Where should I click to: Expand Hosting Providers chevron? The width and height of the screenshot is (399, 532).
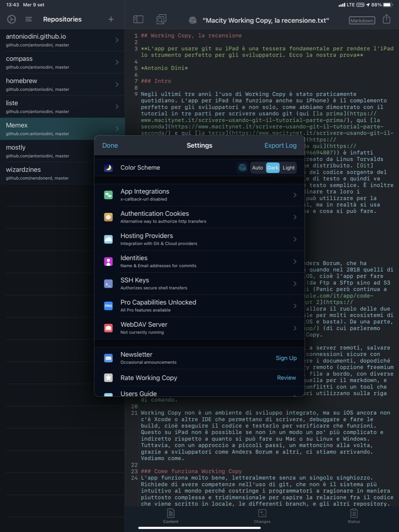point(295,239)
